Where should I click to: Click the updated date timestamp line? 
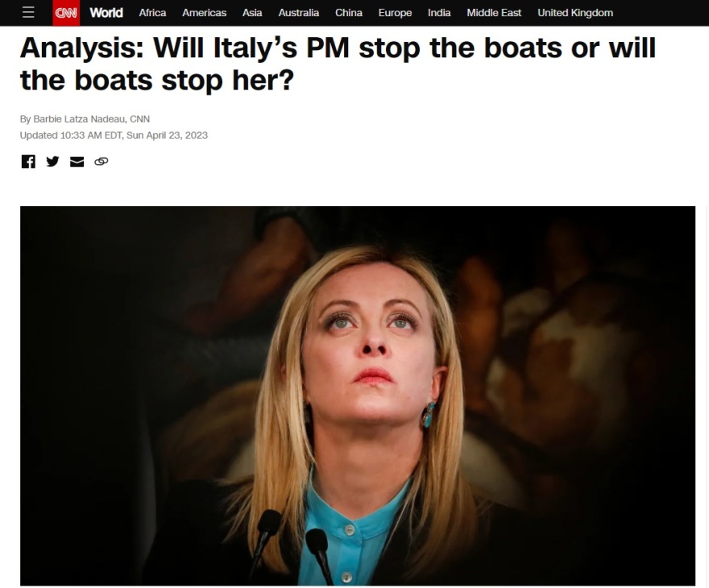pos(114,135)
